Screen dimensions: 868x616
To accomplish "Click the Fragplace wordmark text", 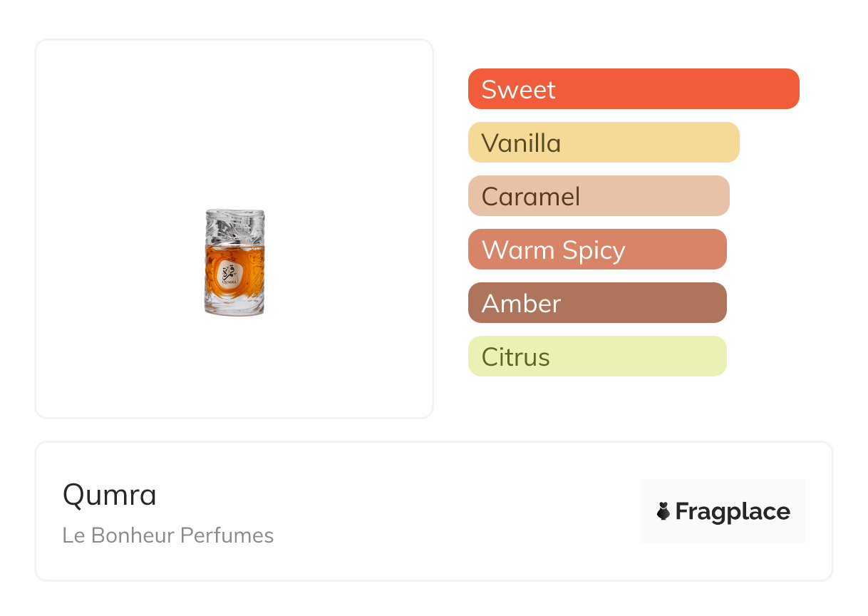I will click(x=733, y=512).
